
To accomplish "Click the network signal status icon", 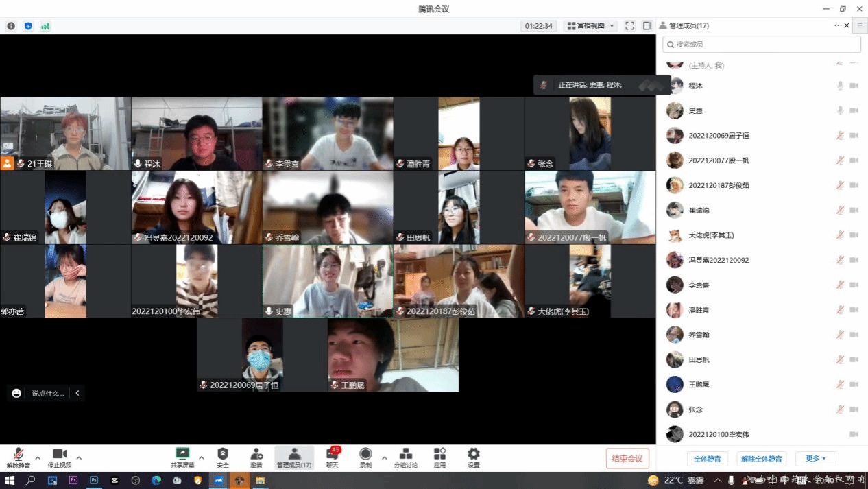I will pos(45,26).
